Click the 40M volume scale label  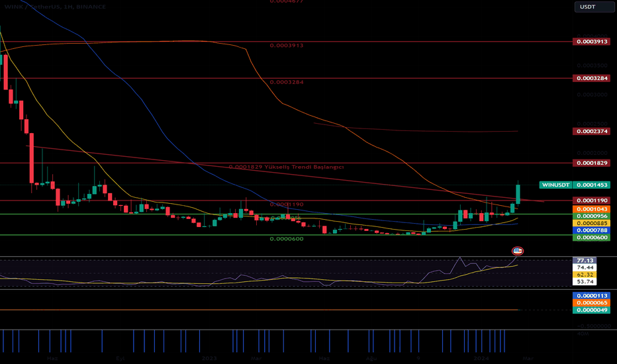point(583,334)
